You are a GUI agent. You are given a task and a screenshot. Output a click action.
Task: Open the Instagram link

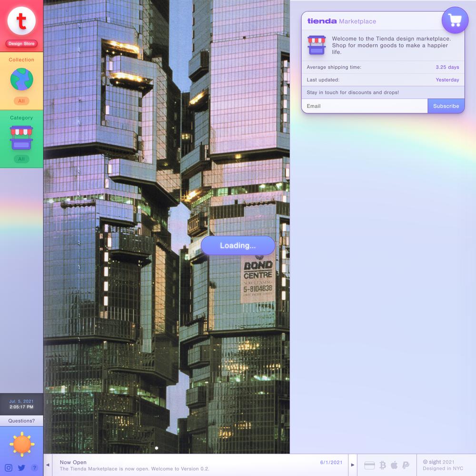point(9,468)
